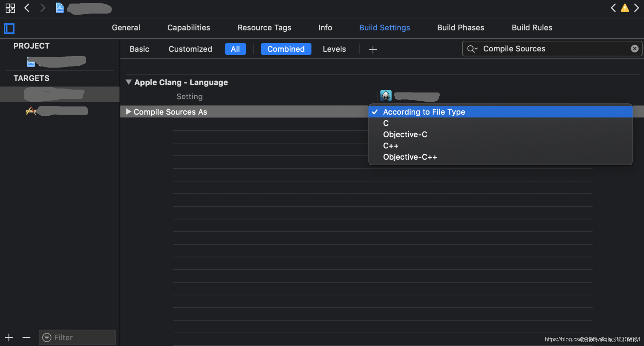Expand the Compile Sources As disclosure triangle
The image size is (644, 346).
129,112
